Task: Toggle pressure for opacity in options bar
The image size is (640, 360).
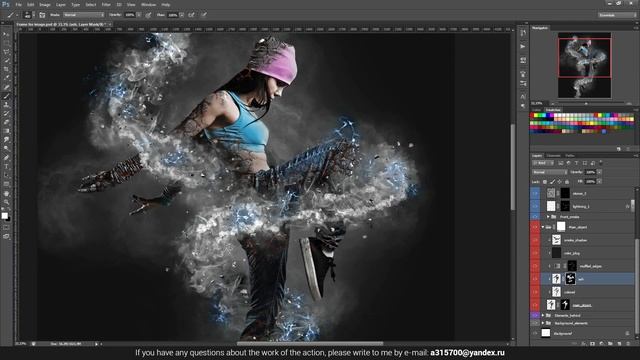Action: [x=149, y=15]
